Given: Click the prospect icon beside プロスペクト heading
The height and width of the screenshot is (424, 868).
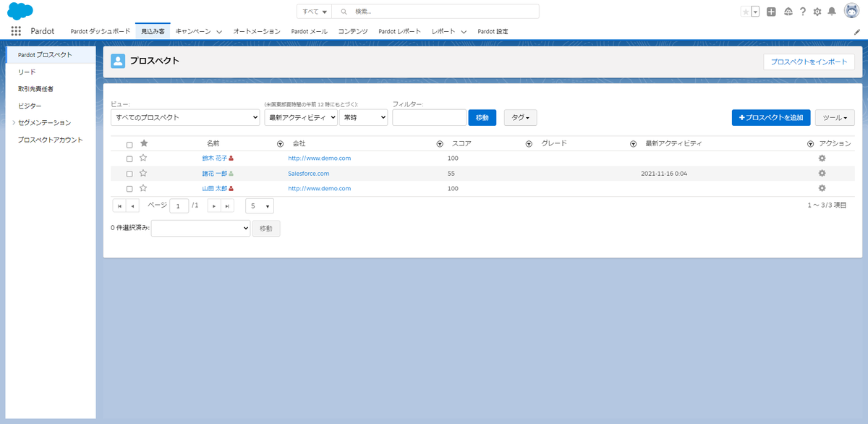Looking at the screenshot, I should [118, 61].
